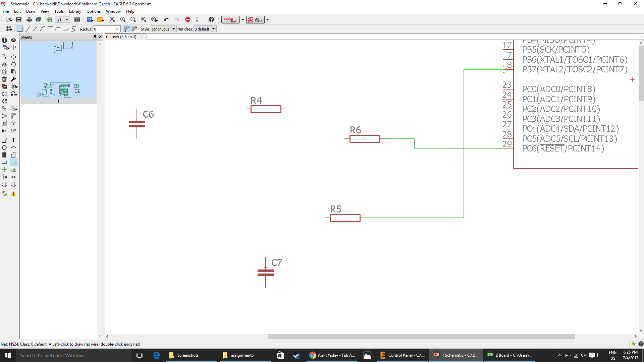
Task: Zoom out of the schematic
Action: (133, 19)
